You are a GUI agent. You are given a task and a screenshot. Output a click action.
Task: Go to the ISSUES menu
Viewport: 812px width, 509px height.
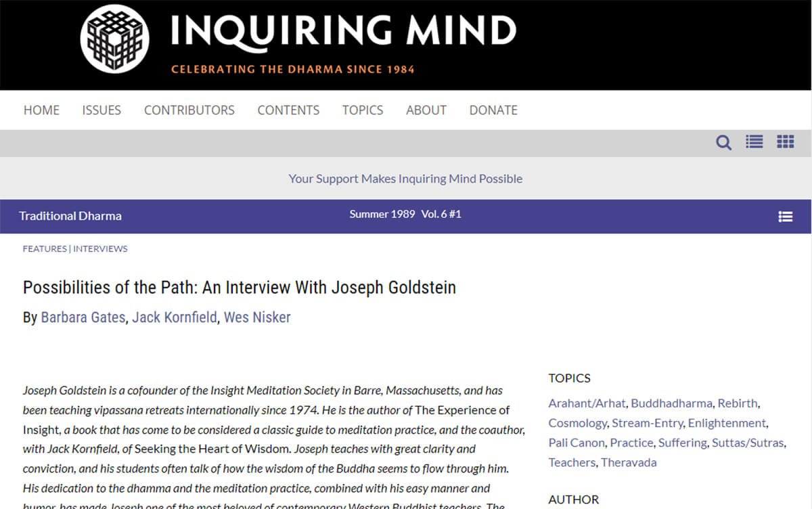[101, 110]
